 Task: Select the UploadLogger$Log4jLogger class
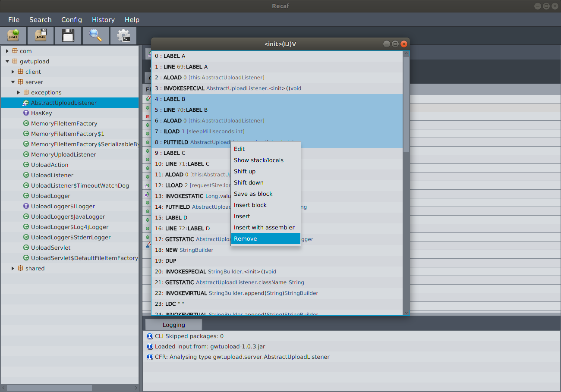tap(69, 227)
